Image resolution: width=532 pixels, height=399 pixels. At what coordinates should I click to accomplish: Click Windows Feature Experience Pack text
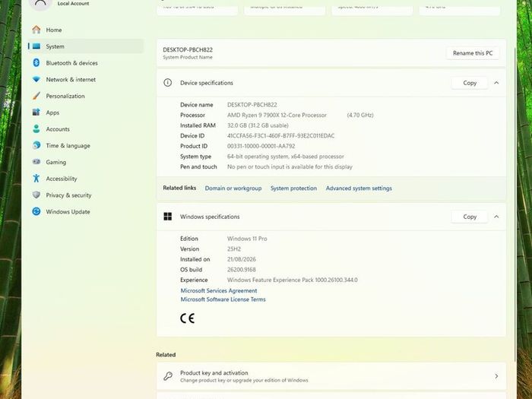293,280
